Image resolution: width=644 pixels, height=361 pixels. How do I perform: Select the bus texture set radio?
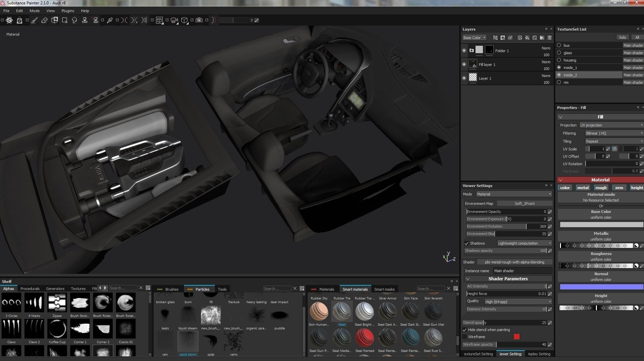[559, 45]
